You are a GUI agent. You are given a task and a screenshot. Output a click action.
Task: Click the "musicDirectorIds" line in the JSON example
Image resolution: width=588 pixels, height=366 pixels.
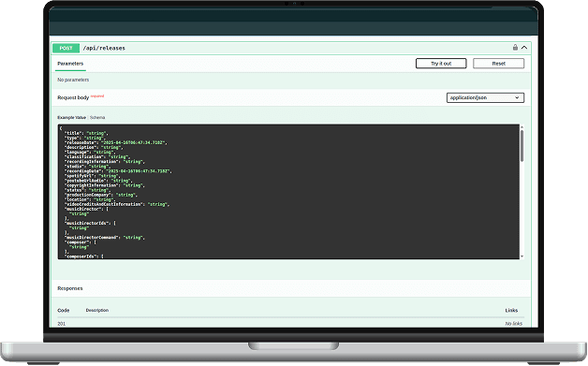[x=91, y=223]
